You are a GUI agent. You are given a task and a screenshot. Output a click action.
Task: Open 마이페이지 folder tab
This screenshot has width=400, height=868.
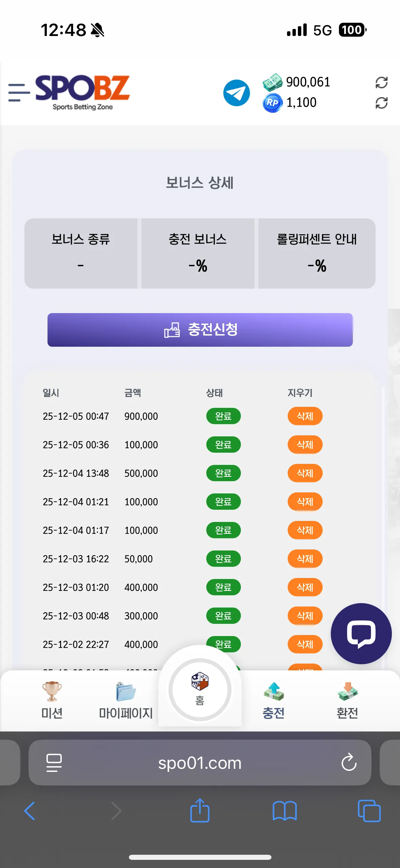(x=126, y=700)
